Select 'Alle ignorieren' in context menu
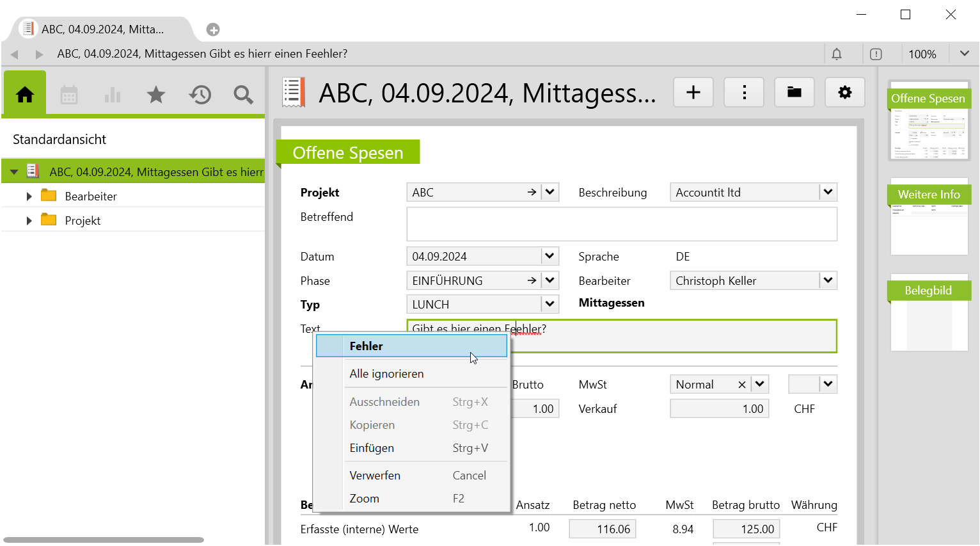Image resolution: width=980 pixels, height=546 pixels. click(386, 374)
